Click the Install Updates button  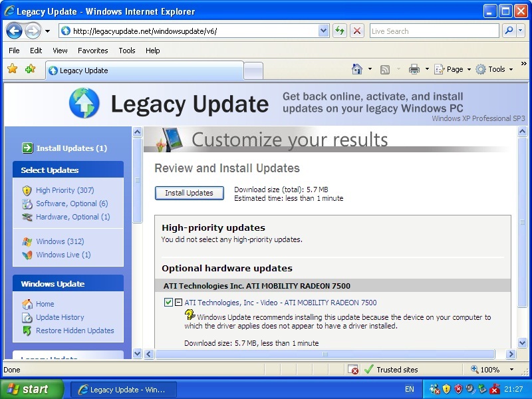[189, 193]
